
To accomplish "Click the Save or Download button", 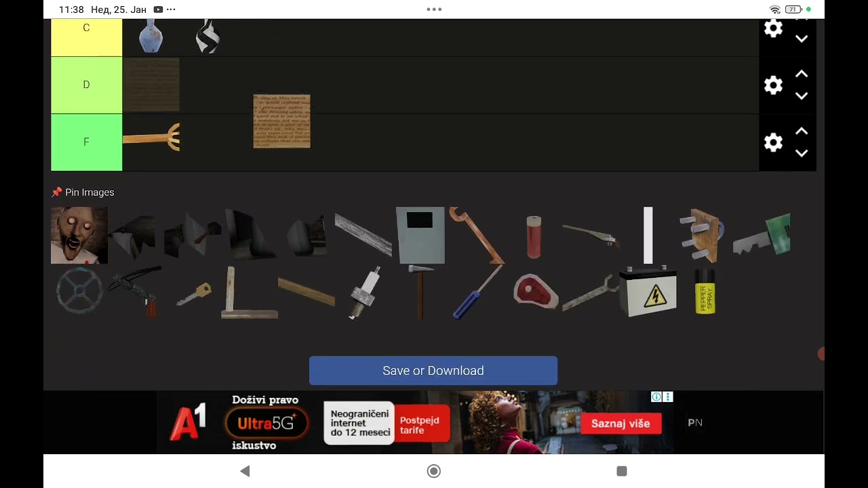I will pyautogui.click(x=433, y=371).
